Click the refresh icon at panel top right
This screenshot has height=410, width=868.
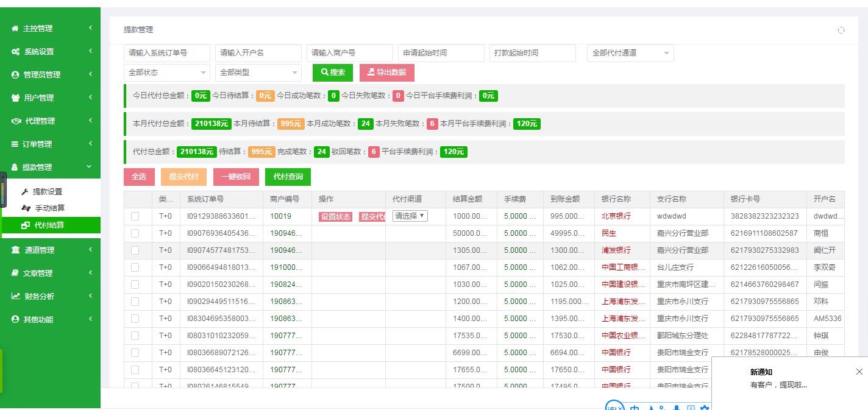[x=841, y=30]
